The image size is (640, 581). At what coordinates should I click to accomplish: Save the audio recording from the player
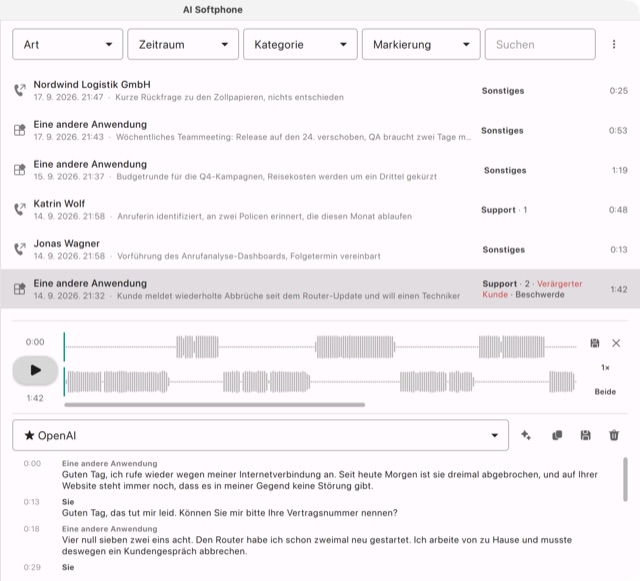coord(595,343)
